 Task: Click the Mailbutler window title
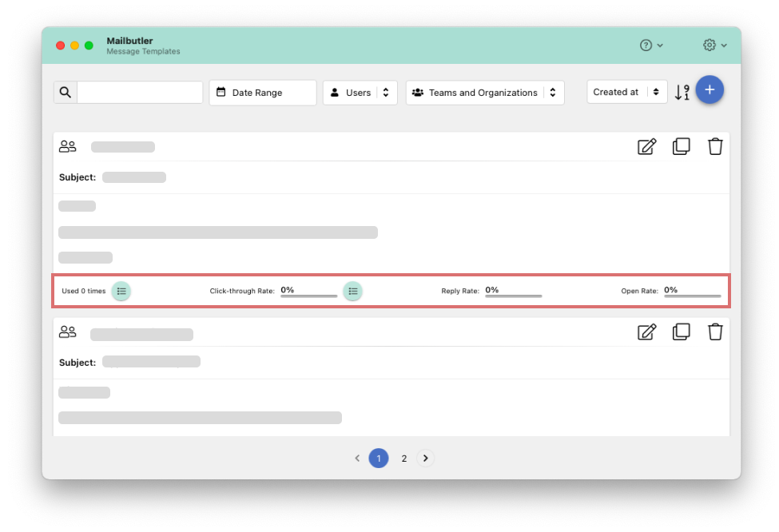coord(129,41)
